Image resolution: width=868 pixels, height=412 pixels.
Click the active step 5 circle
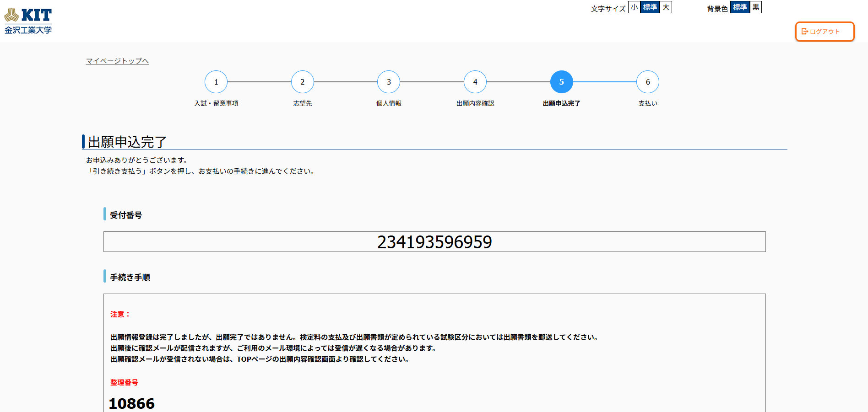tap(561, 82)
